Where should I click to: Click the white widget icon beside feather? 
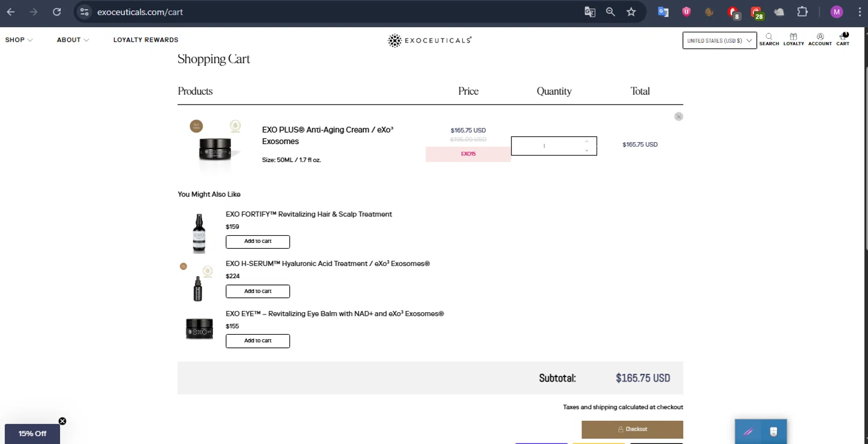(774, 432)
